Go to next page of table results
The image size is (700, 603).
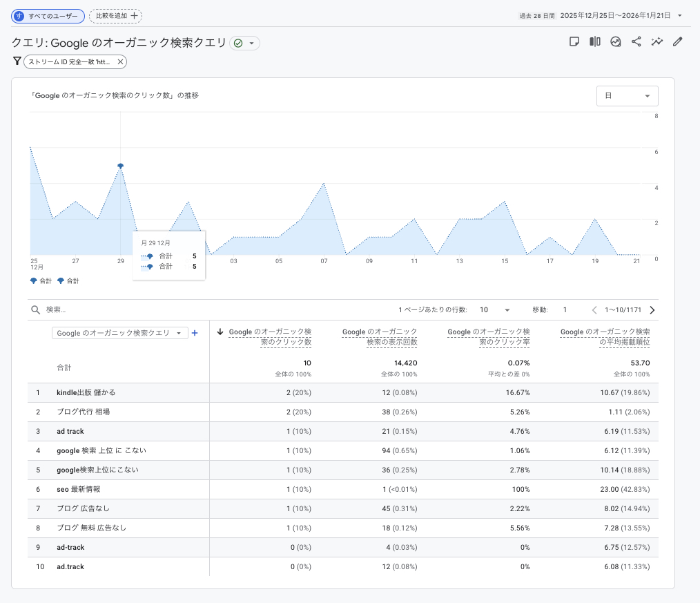point(652,310)
